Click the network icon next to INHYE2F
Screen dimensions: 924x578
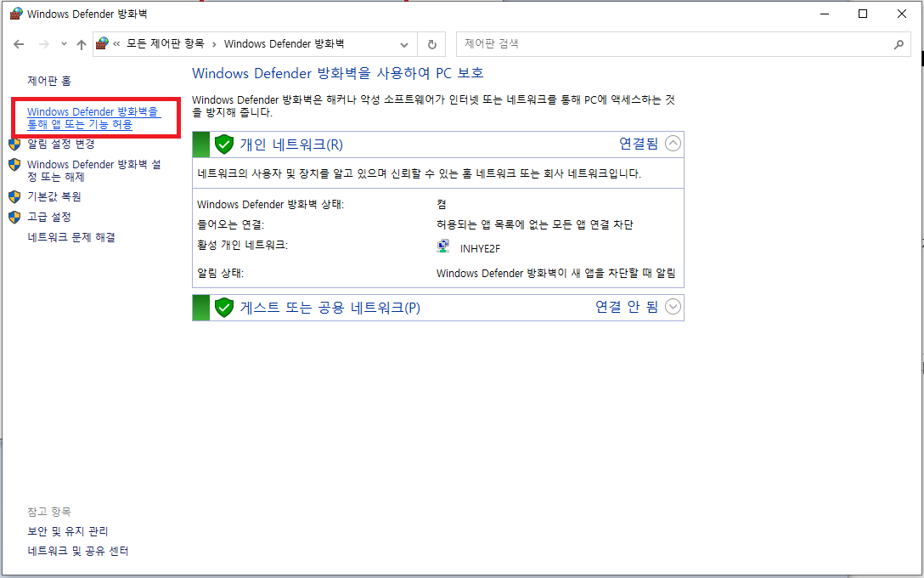coord(442,246)
